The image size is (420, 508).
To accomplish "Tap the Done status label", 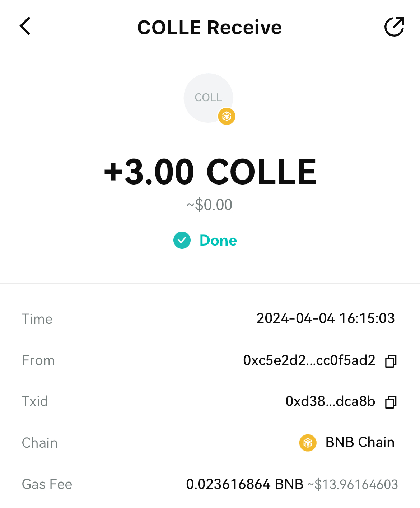I will pos(218,241).
